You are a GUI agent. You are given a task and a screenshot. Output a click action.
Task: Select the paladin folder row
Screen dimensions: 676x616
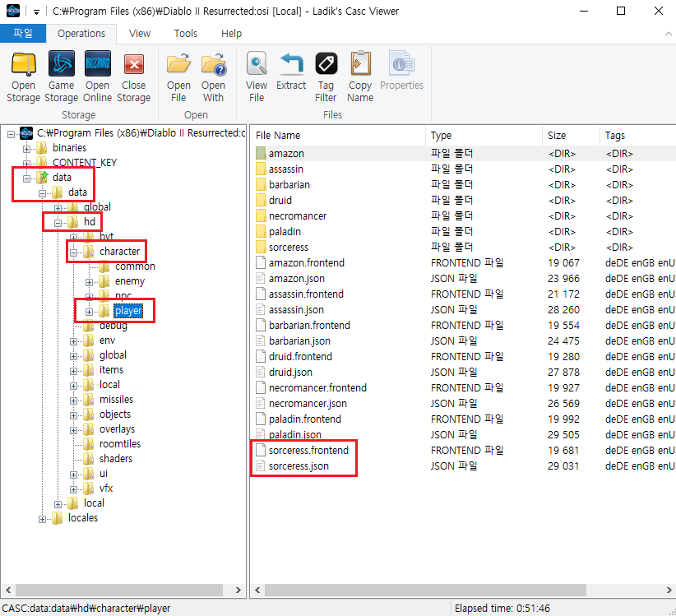463,231
